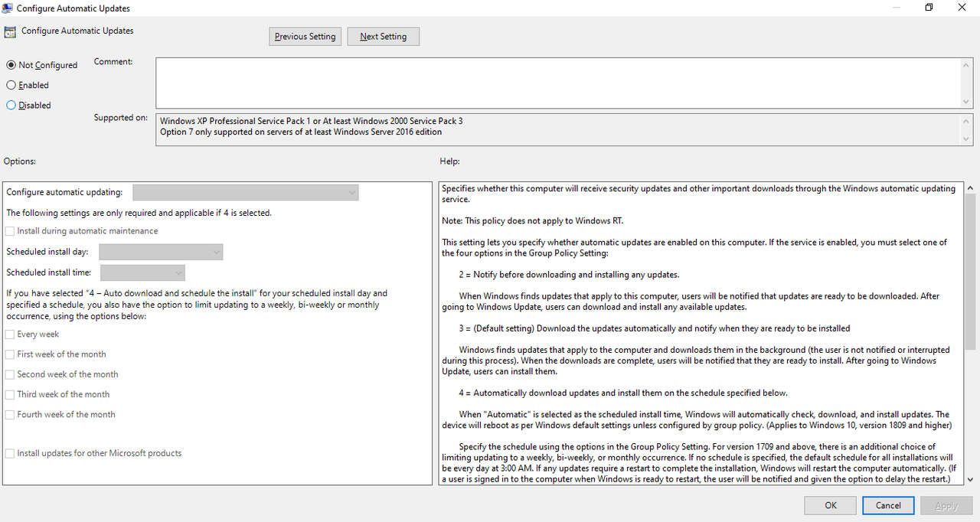Click the Supported on box scroll up arrow
Screen dimensions: 980x522
[966, 121]
